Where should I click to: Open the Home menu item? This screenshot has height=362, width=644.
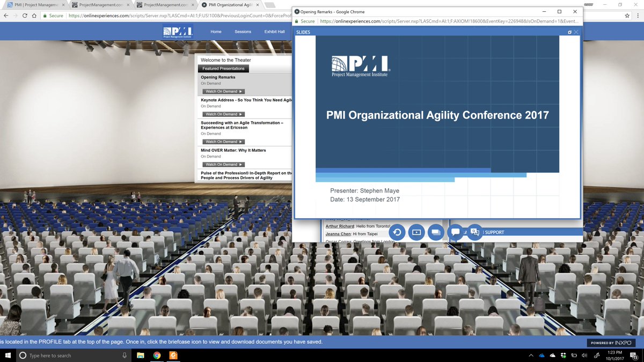(216, 32)
